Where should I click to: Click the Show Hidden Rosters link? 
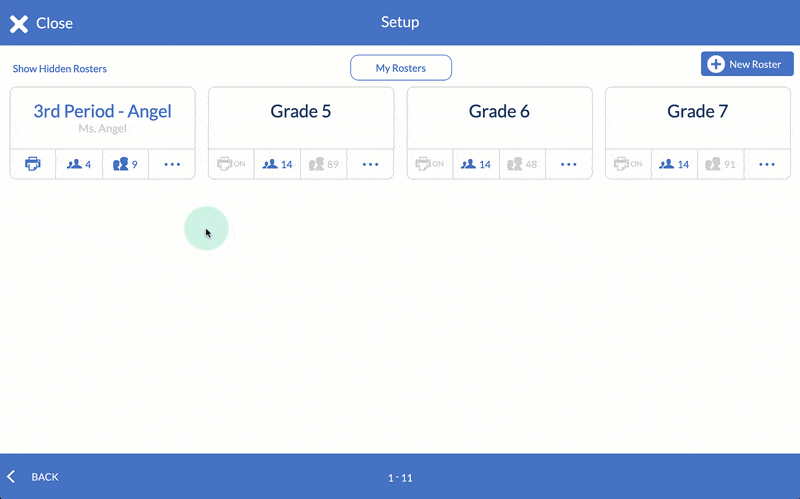[x=60, y=69]
